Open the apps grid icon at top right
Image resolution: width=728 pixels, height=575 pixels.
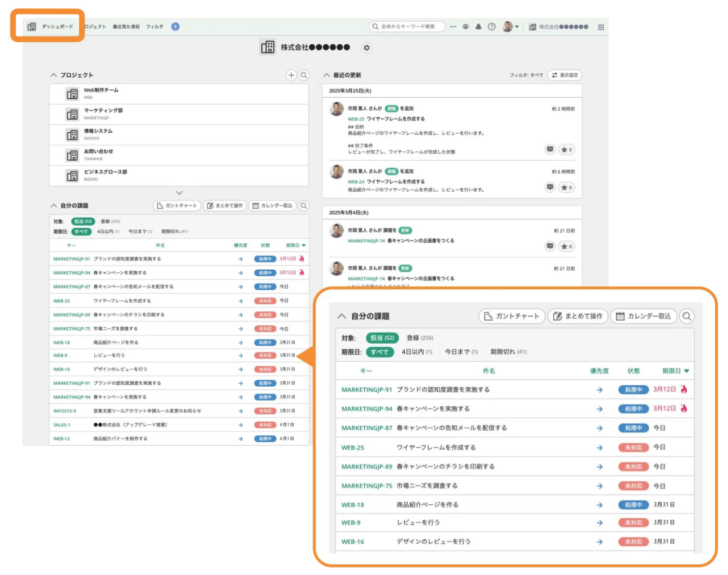pos(601,27)
